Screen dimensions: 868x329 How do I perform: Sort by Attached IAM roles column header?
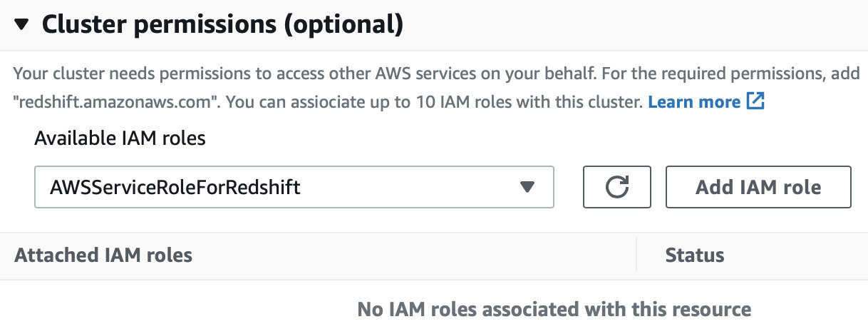pyautogui.click(x=103, y=255)
